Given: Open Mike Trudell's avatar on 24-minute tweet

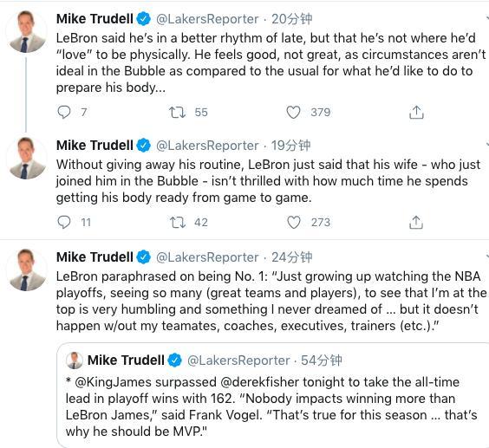Looking at the screenshot, I should pos(26,270).
